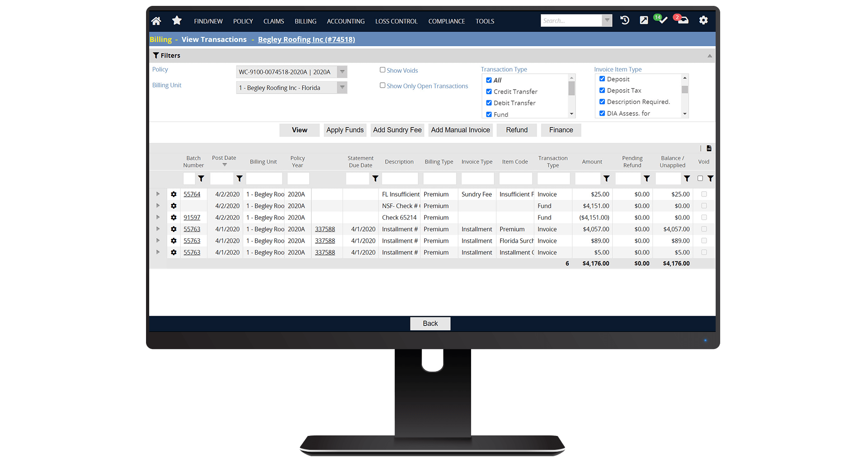
Task: Open gear menu for the $4,057.00 installment row
Action: (174, 229)
